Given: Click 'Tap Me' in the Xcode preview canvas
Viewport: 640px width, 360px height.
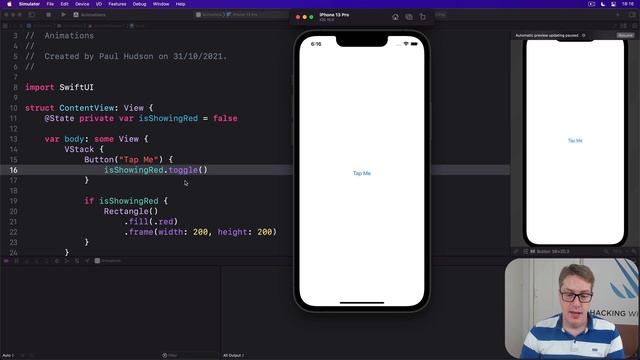Looking at the screenshot, I should tap(575, 140).
